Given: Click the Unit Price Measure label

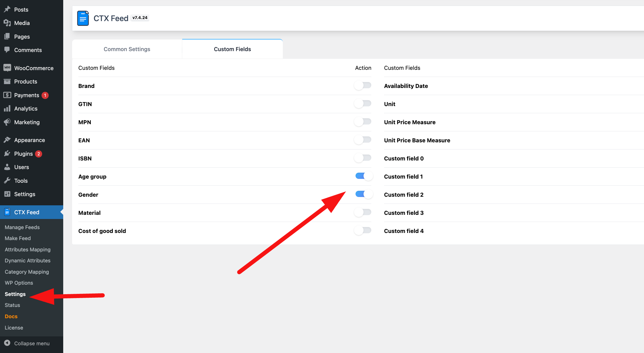Looking at the screenshot, I should point(410,122).
